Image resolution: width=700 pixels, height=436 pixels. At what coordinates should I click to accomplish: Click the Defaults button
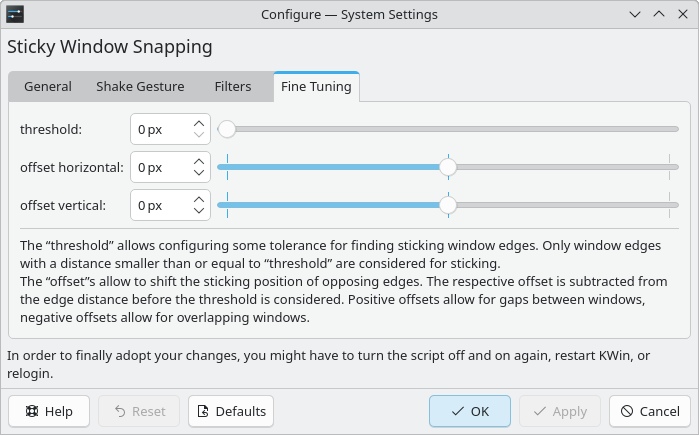tap(232, 411)
